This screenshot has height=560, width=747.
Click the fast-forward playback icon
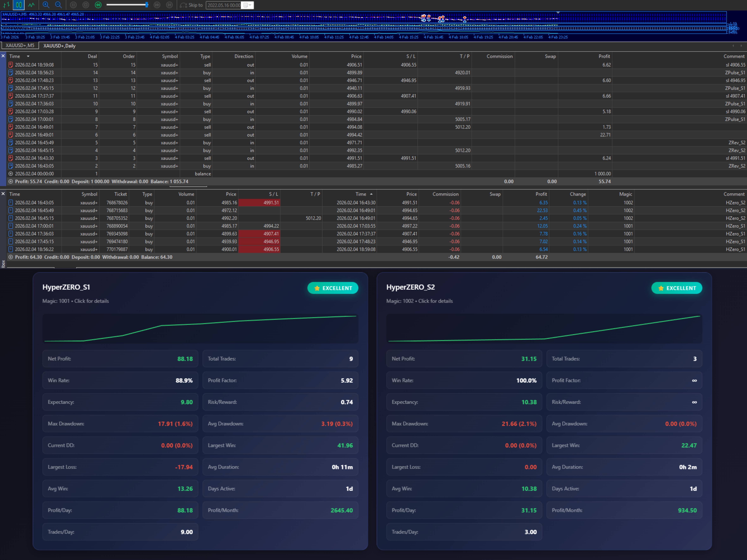(x=157, y=5)
